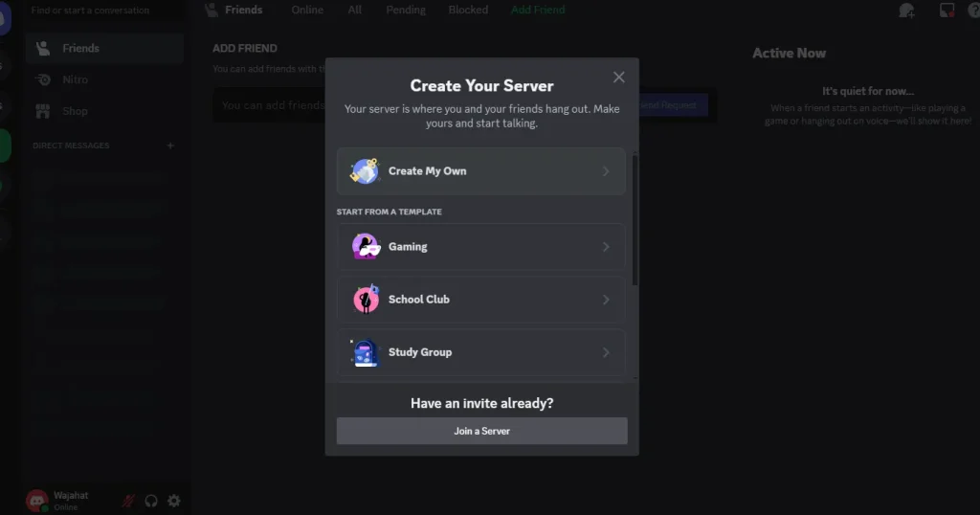Click the Gaming template icon
The image size is (980, 515).
(366, 246)
